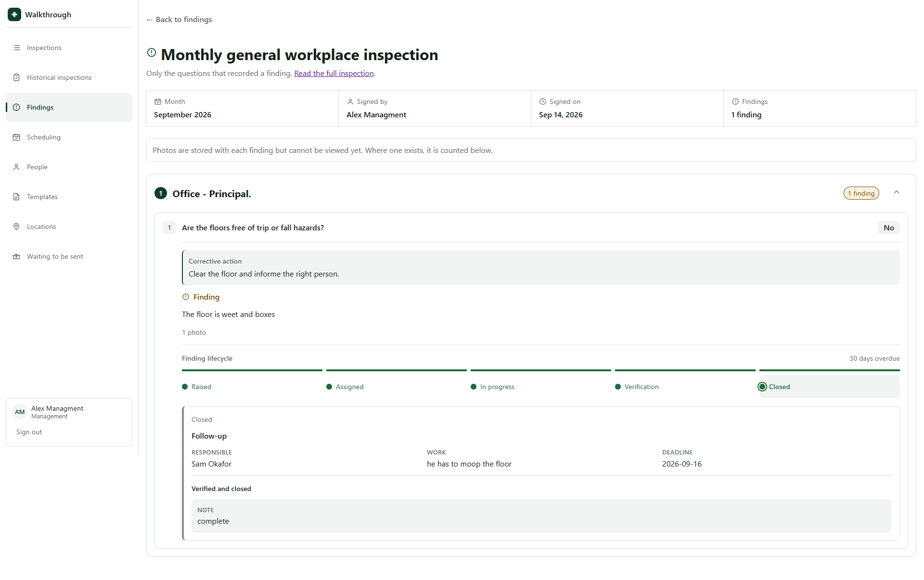
Task: Click the Waiting to be sent icon
Action: coord(16,256)
